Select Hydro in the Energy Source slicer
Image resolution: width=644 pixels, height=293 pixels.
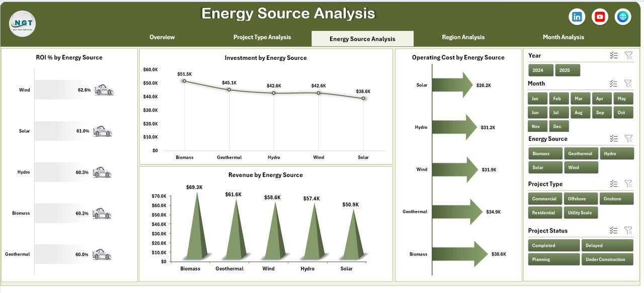tap(617, 153)
